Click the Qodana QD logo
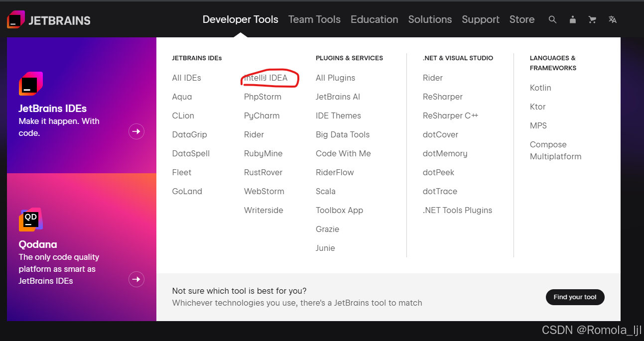The width and height of the screenshot is (644, 341). (x=31, y=220)
